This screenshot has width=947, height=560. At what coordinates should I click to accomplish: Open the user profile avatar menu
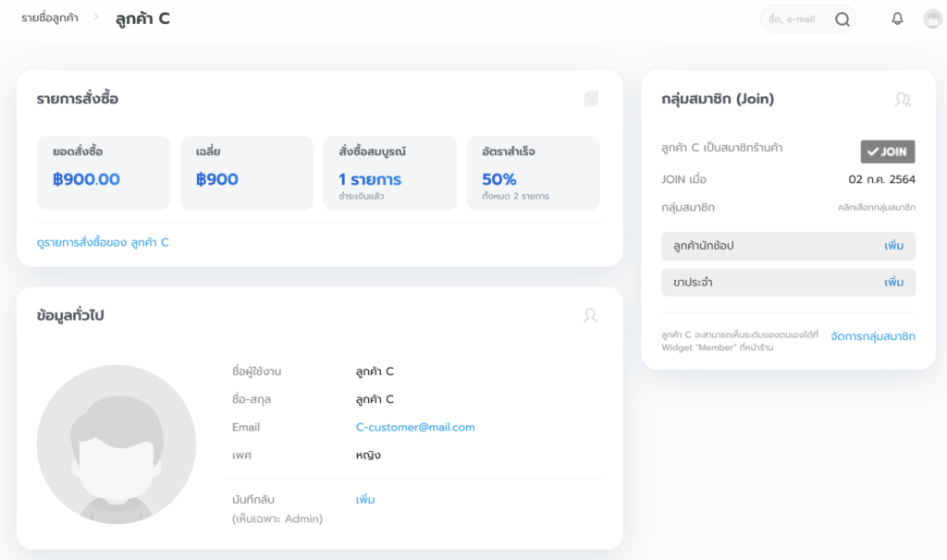tap(931, 19)
